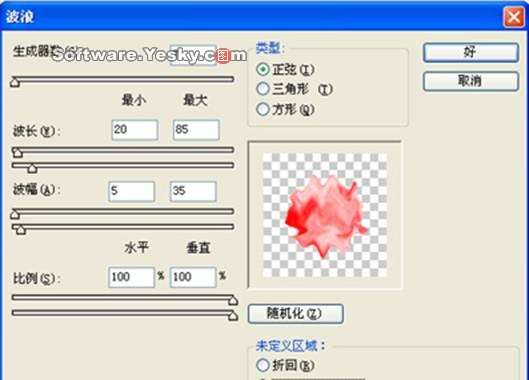This screenshot has width=529, height=380.
Task: Click the maximum amplitude slider handle
Action: pos(21,230)
